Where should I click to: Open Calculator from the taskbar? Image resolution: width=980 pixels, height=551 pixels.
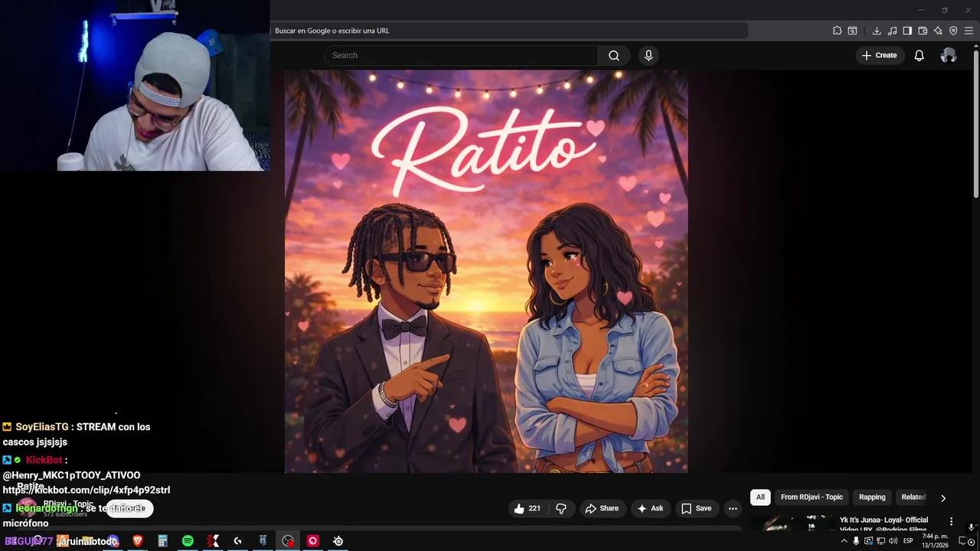tap(162, 541)
